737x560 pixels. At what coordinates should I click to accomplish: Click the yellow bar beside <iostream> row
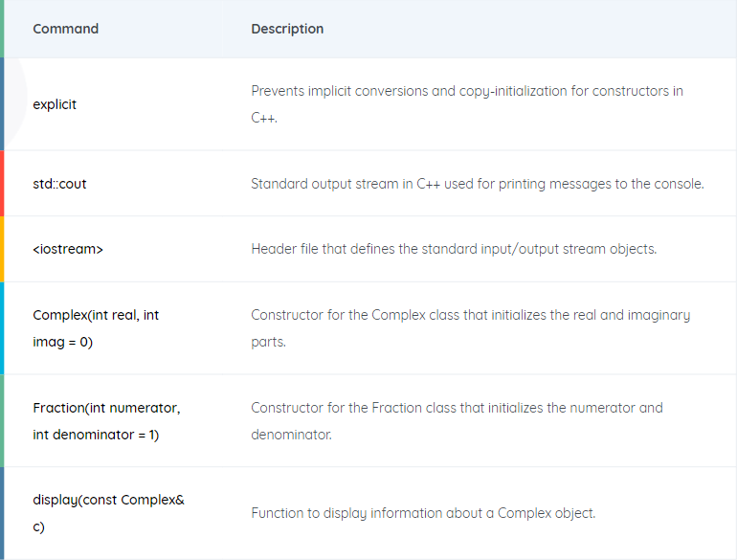point(2,249)
